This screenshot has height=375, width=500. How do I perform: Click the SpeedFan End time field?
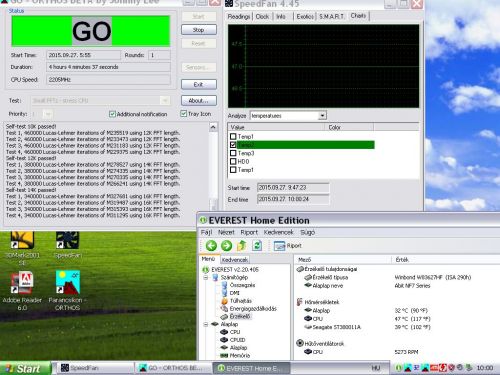coord(293,199)
